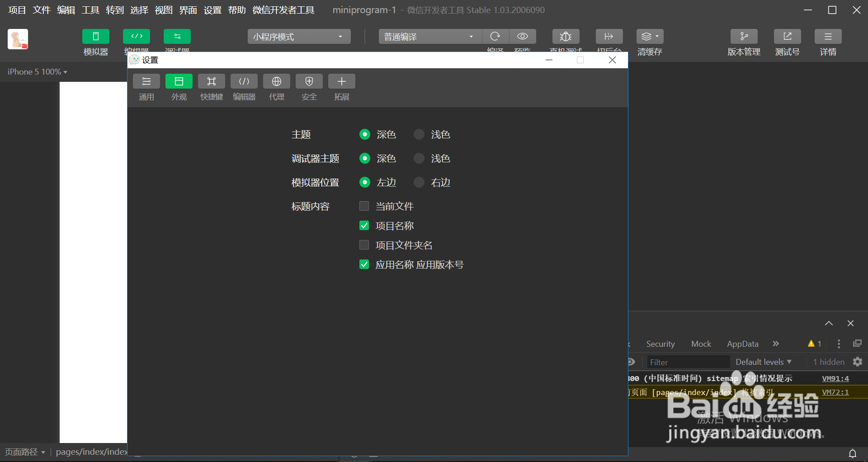Open the 文件 menu
The height and width of the screenshot is (462, 868).
(42, 10)
